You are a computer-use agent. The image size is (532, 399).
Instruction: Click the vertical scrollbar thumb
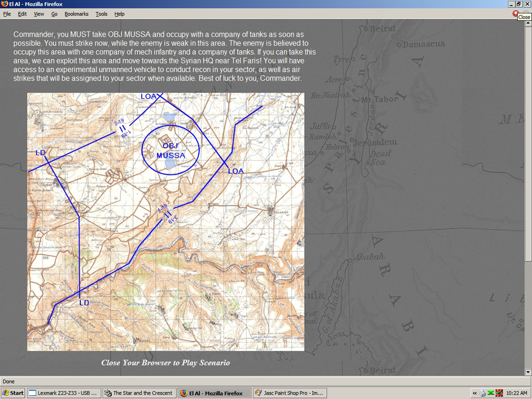(528, 143)
